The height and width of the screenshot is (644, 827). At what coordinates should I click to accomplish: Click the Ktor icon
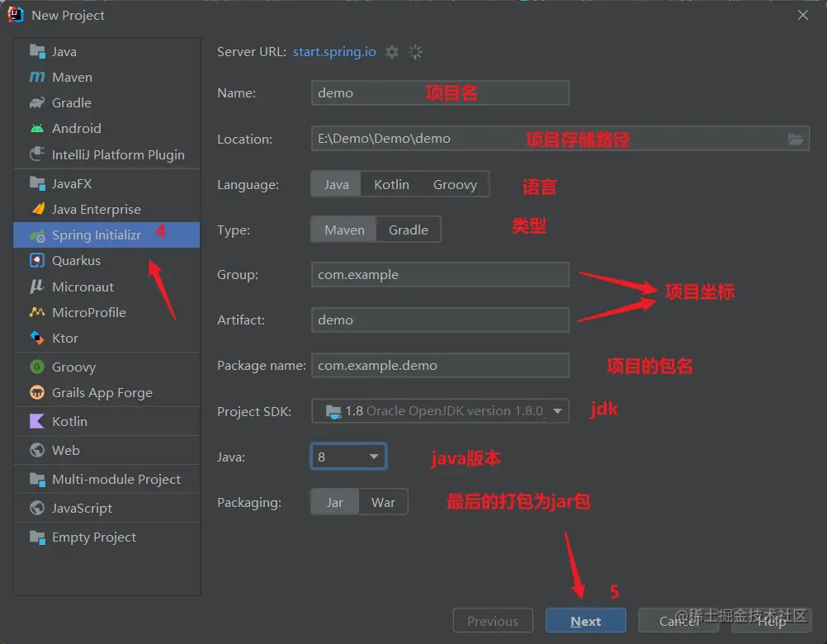[x=37, y=338]
